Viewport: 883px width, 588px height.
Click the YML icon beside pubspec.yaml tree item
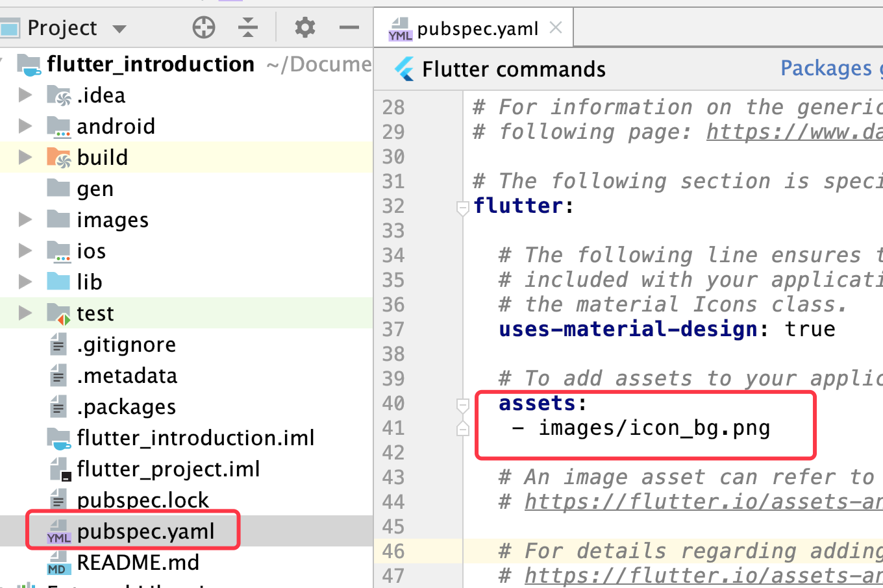(x=59, y=532)
